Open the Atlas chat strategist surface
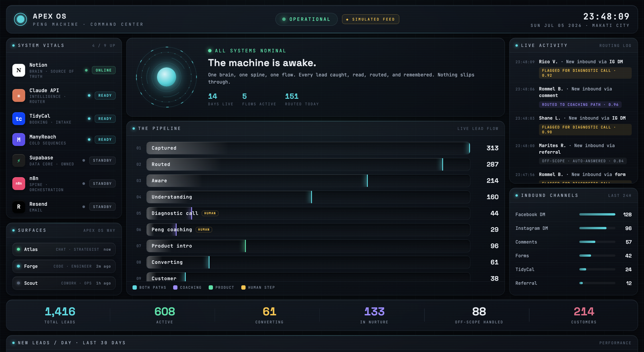The width and height of the screenshot is (644, 352). coord(64,249)
